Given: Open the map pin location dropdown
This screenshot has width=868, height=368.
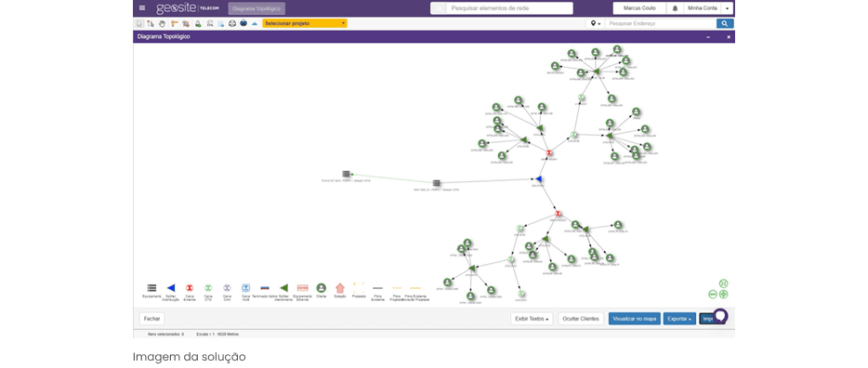Looking at the screenshot, I should tap(595, 24).
